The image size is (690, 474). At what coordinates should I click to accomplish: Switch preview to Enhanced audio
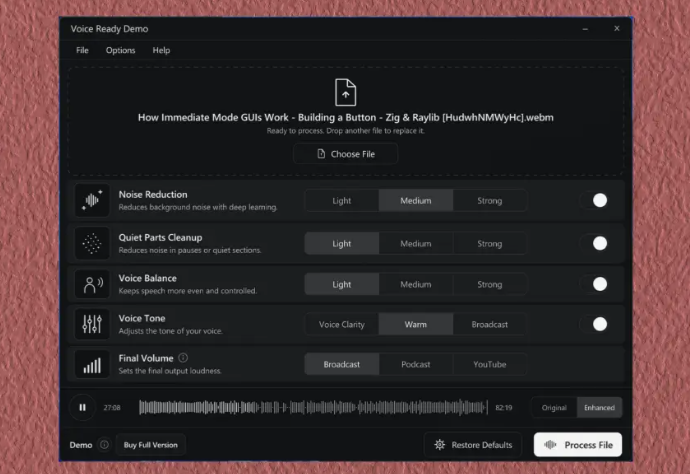[599, 408]
